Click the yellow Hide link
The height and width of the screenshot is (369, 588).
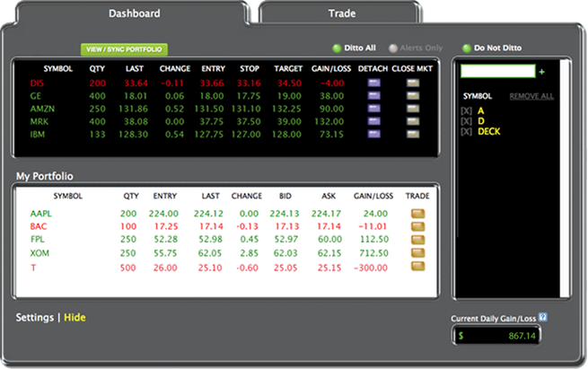pos(75,318)
